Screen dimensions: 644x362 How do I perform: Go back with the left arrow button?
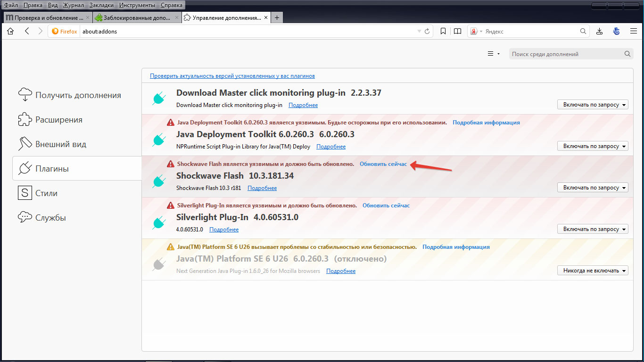point(27,31)
